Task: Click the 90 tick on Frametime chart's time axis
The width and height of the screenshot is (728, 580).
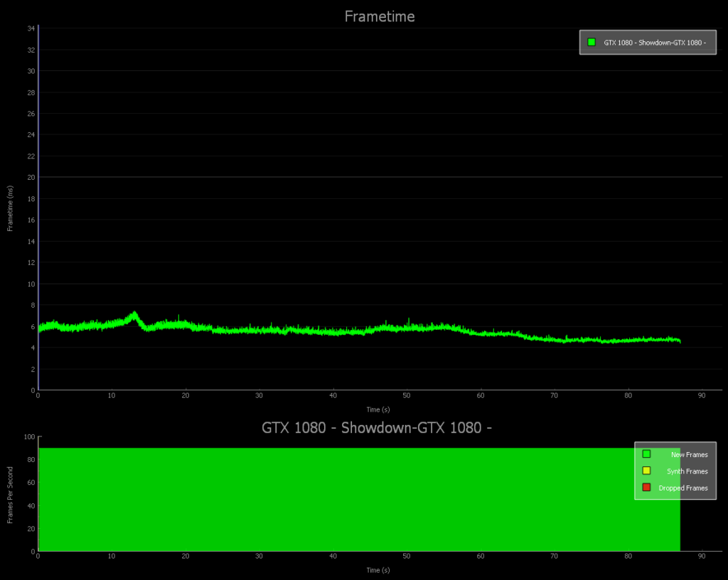Action: [702, 395]
